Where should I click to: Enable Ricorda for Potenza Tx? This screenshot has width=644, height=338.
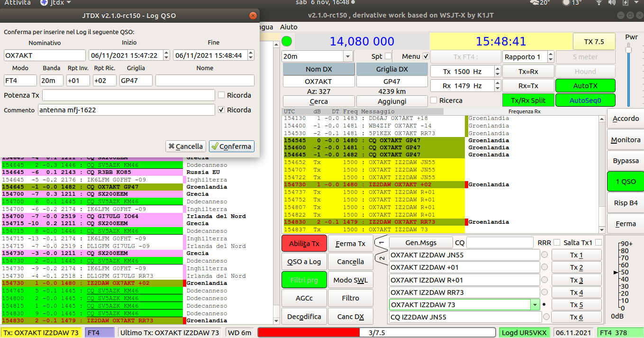pos(221,95)
